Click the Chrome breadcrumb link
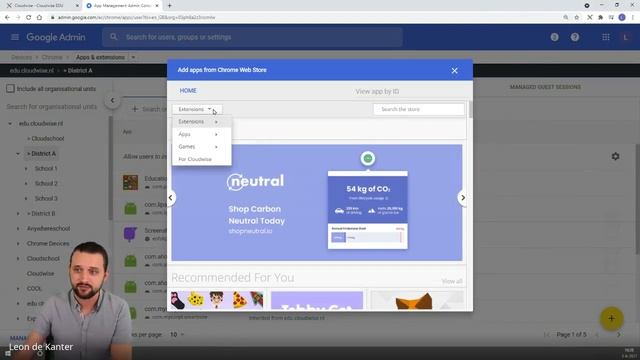 (x=52, y=58)
